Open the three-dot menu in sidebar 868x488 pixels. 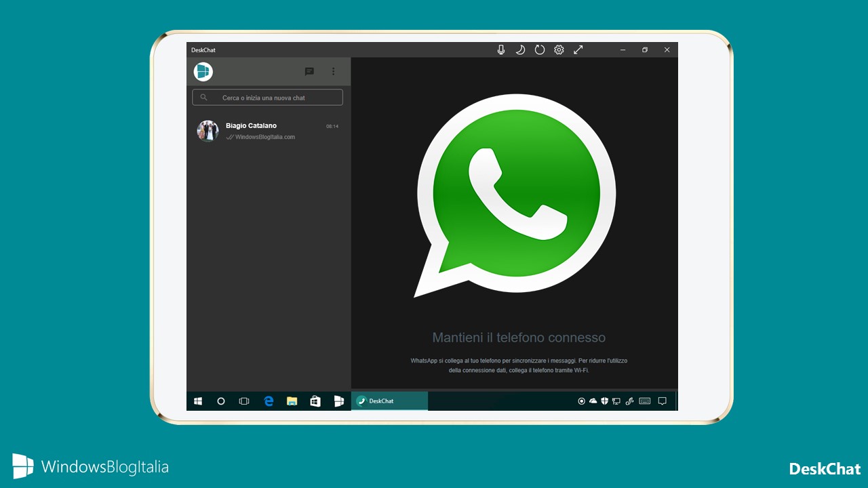333,71
